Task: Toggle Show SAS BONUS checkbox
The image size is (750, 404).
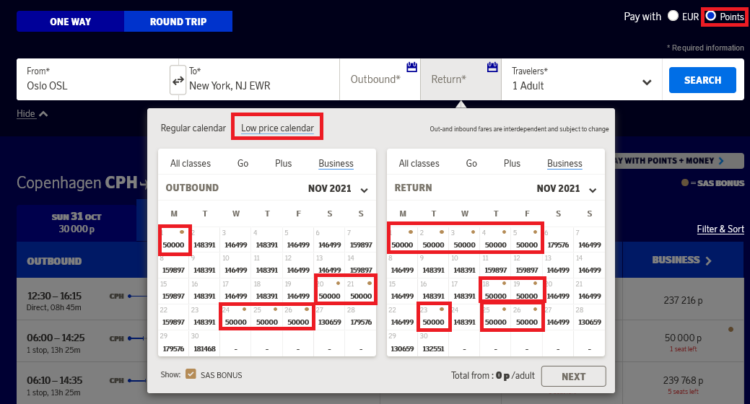Action: tap(190, 374)
